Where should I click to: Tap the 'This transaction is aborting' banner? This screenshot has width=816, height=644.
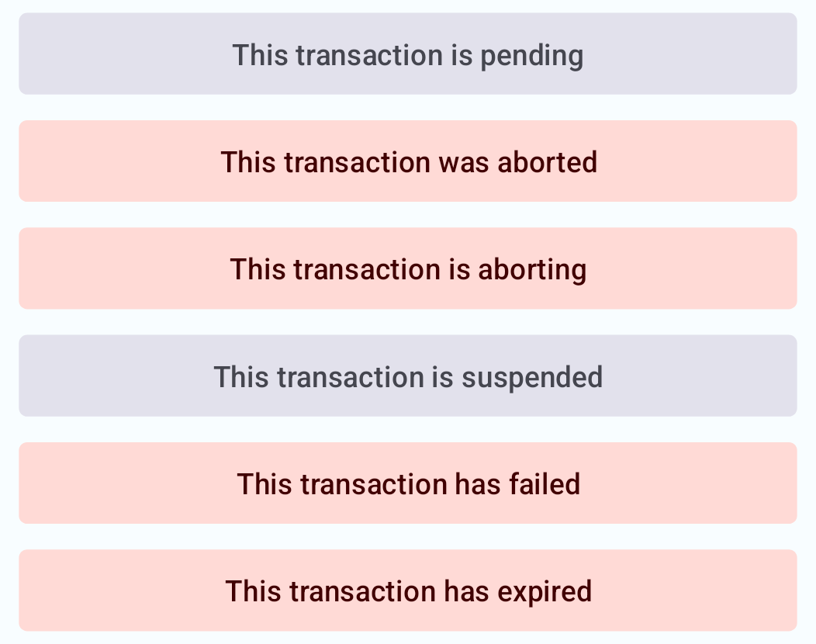(x=408, y=268)
